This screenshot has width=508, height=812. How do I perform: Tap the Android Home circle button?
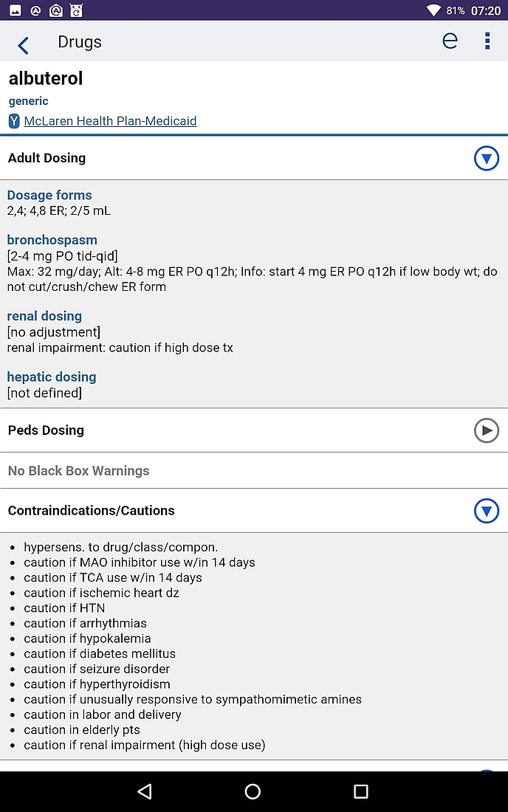point(253,791)
